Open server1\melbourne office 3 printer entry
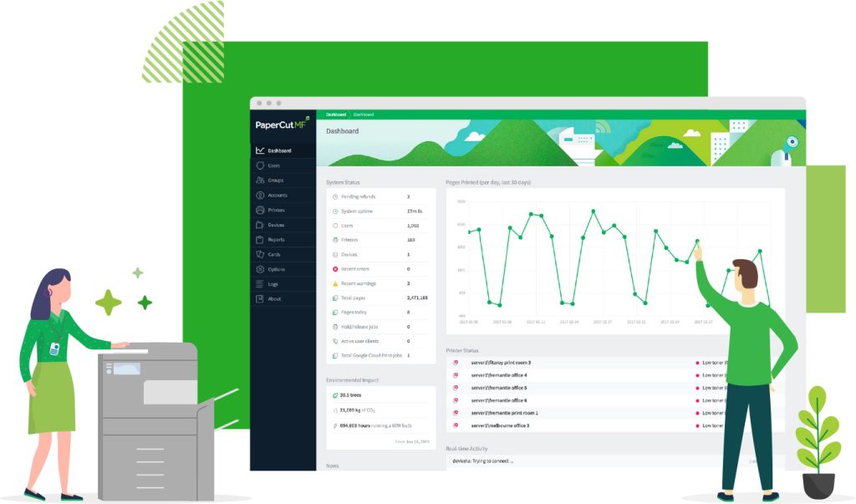Image resolution: width=856 pixels, height=504 pixels. pos(500,425)
